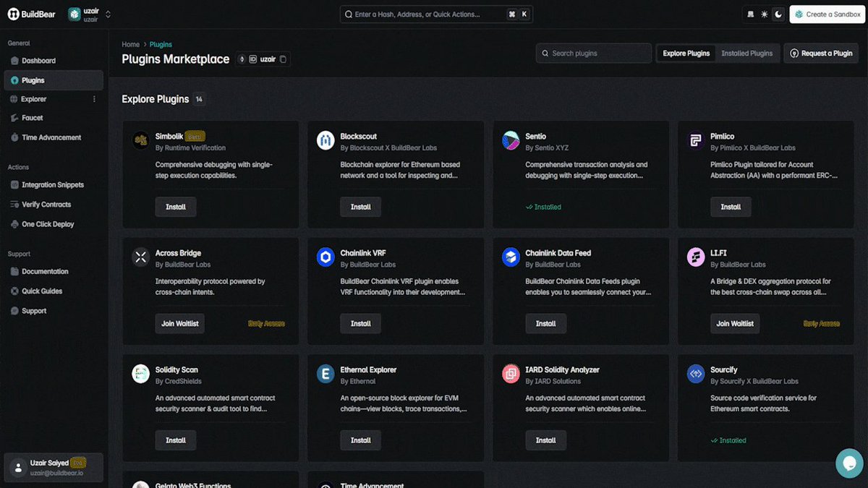Click the Simbolik plugin title text
868x488 pixels.
coord(169,136)
